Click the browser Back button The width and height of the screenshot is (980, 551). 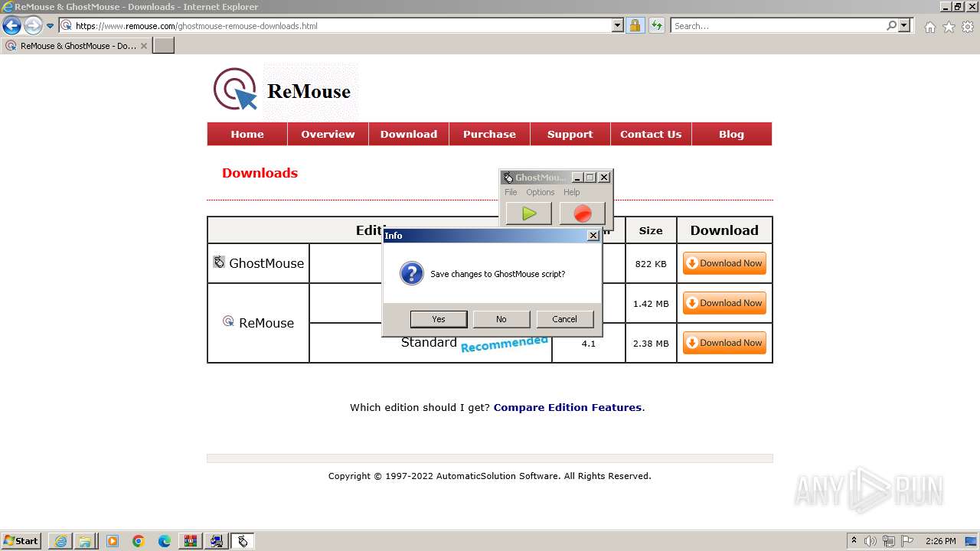(11, 25)
